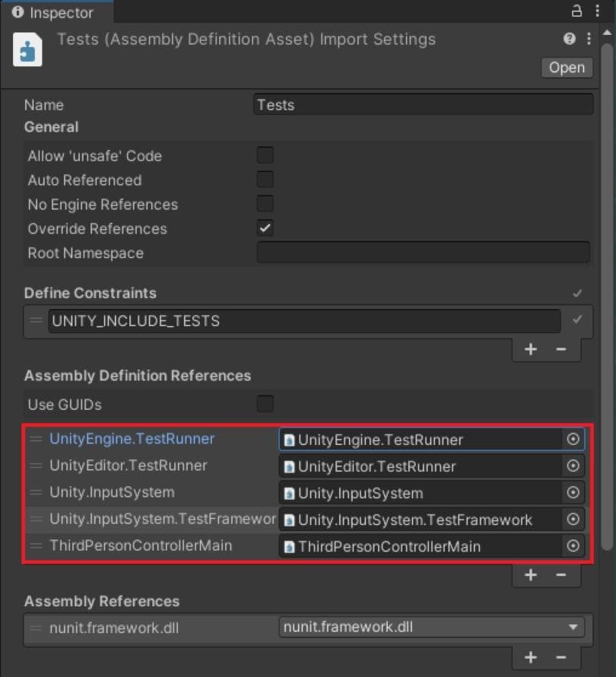Toggle the Use GUIDs checkbox
The width and height of the screenshot is (616, 677).
265,404
